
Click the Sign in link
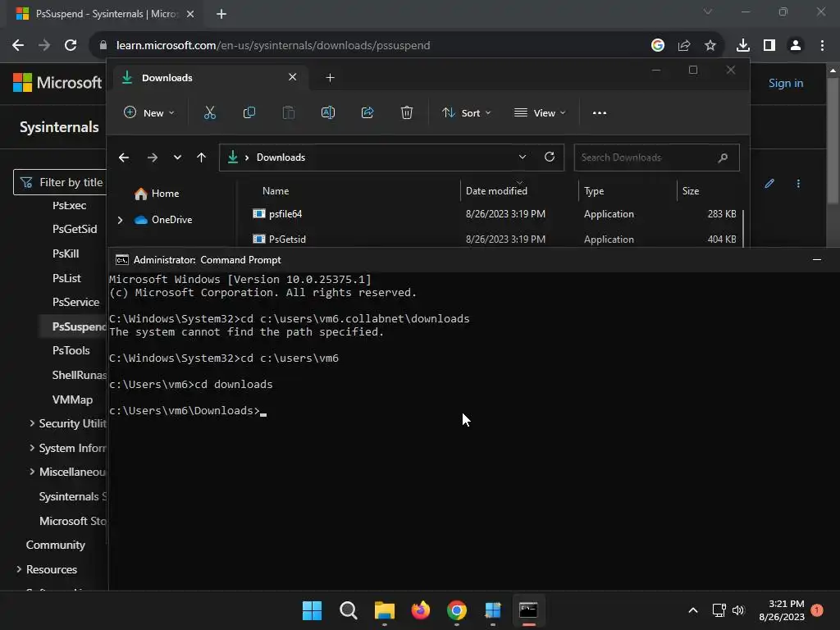[x=785, y=83]
